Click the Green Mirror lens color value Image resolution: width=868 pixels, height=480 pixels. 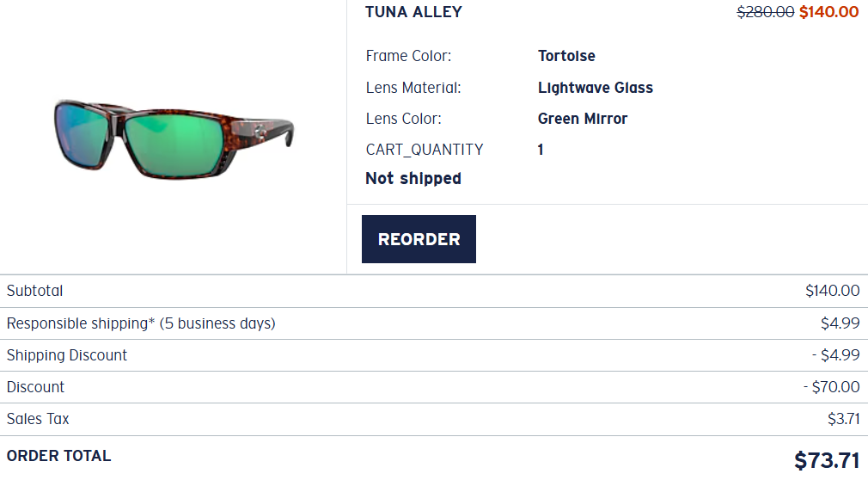pos(583,119)
